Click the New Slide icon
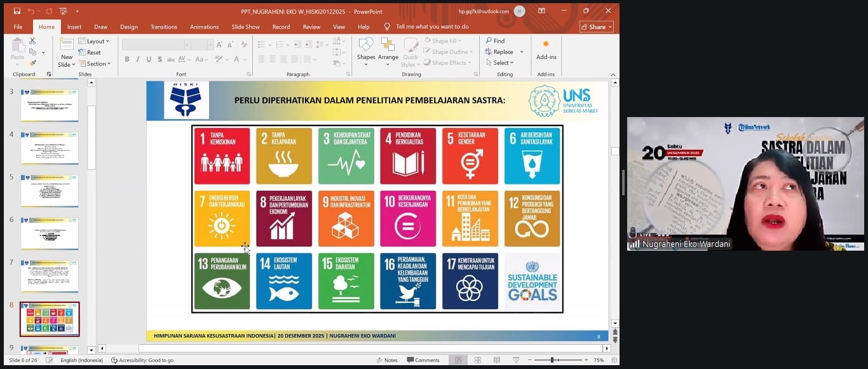Image resolution: width=868 pixels, height=369 pixels. pos(67,45)
